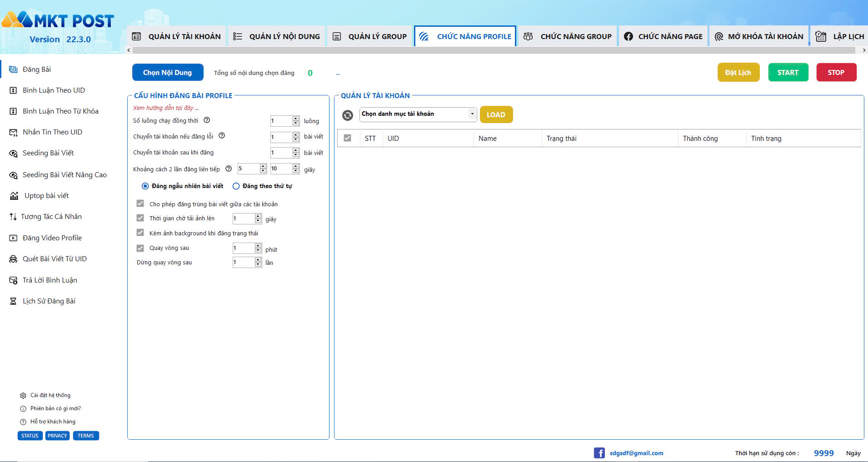Click the yellow LOAD button

[x=496, y=114]
